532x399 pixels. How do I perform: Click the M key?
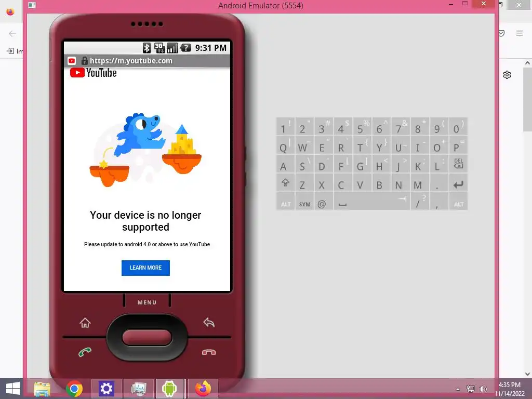tap(420, 183)
